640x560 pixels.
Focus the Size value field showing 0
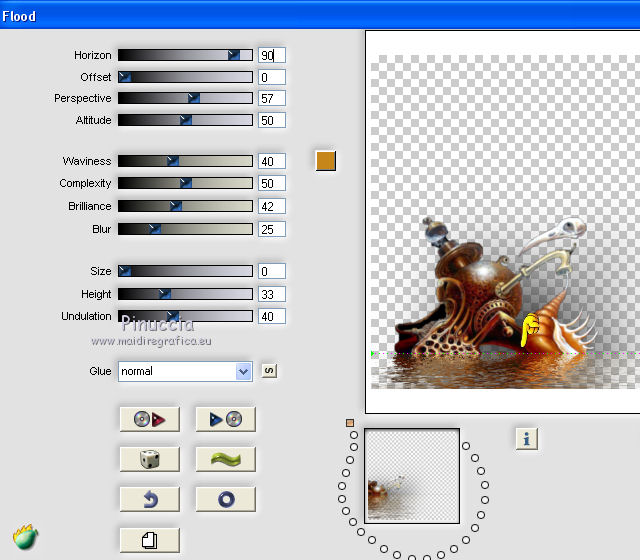pyautogui.click(x=272, y=271)
